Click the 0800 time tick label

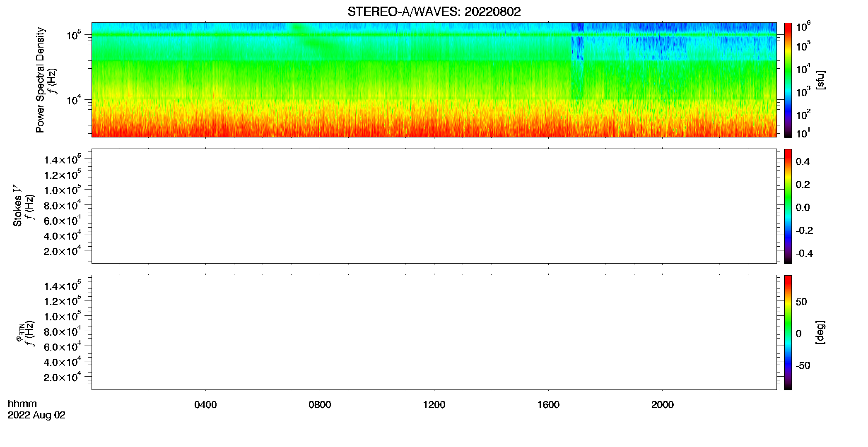[320, 405]
